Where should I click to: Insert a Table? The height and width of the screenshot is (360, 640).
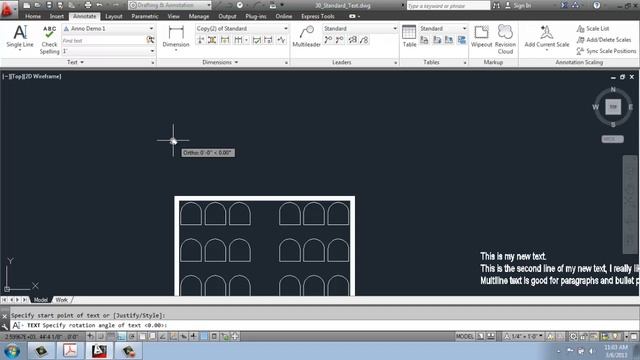coord(409,36)
